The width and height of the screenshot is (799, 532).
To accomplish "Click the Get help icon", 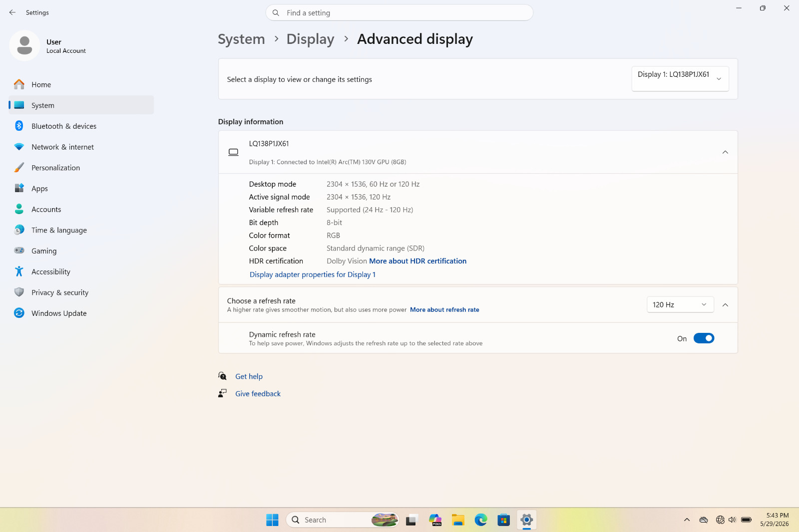I will pyautogui.click(x=222, y=376).
